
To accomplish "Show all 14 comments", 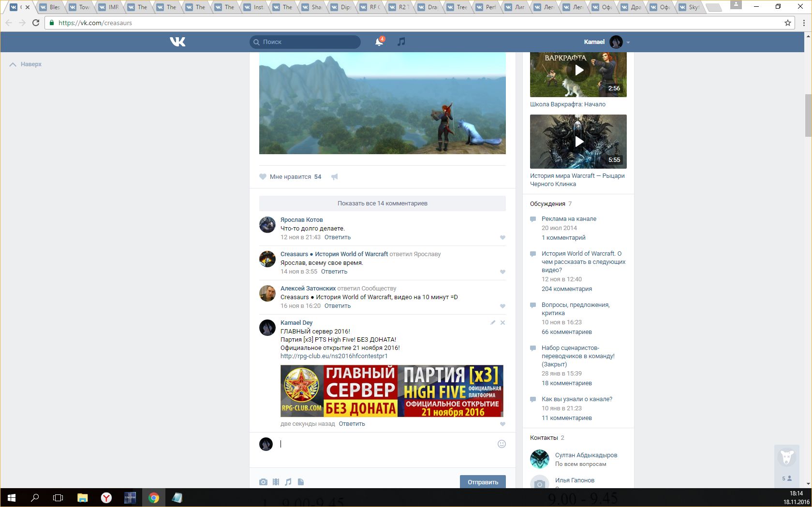I will coord(383,203).
